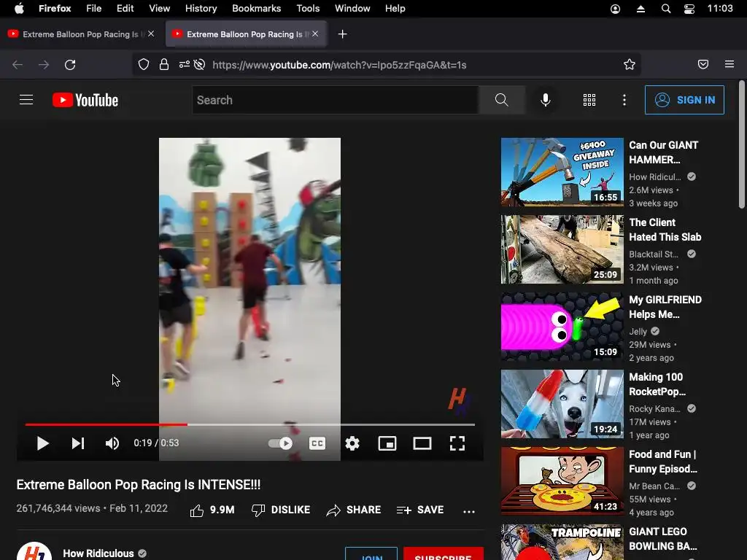Like the video with 9.9M likes
This screenshot has width=747, height=560.
point(212,510)
